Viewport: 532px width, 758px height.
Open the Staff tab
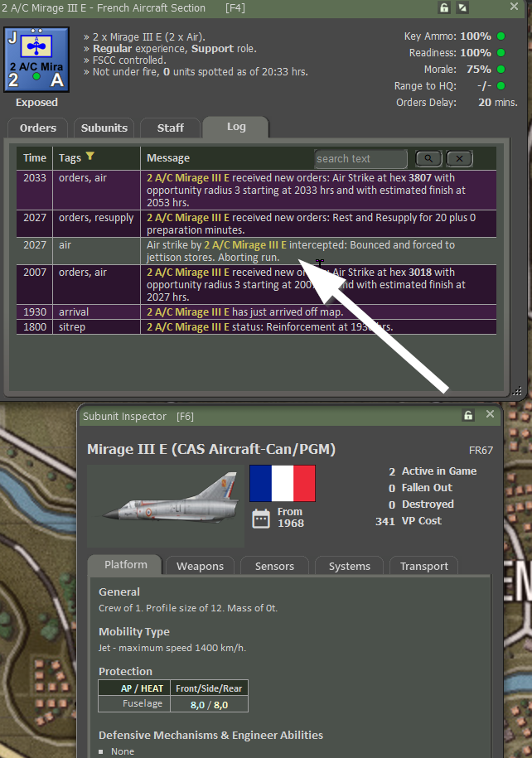(x=170, y=128)
